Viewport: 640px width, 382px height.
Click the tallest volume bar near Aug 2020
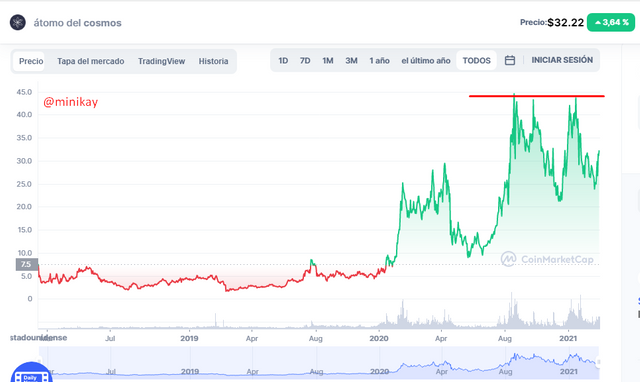pyautogui.click(x=511, y=310)
